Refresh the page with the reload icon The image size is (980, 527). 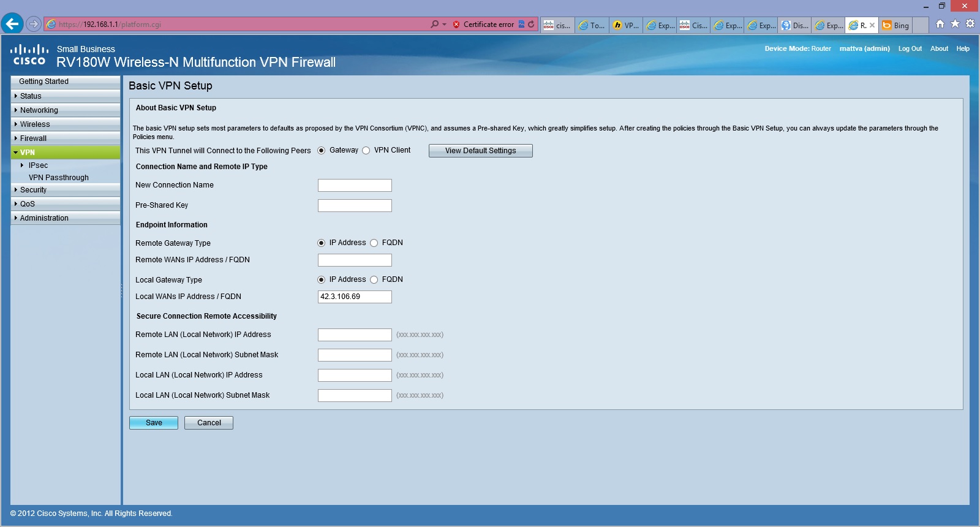click(531, 25)
